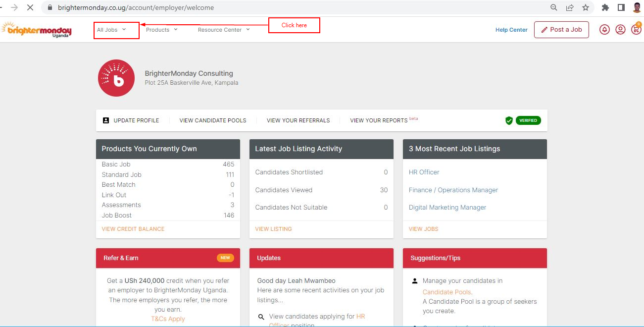
Task: Expand the All Jobs dropdown
Action: tap(111, 30)
